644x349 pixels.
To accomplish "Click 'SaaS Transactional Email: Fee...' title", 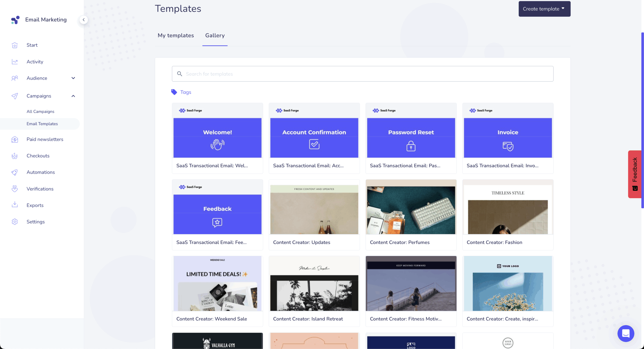I will click(212, 242).
